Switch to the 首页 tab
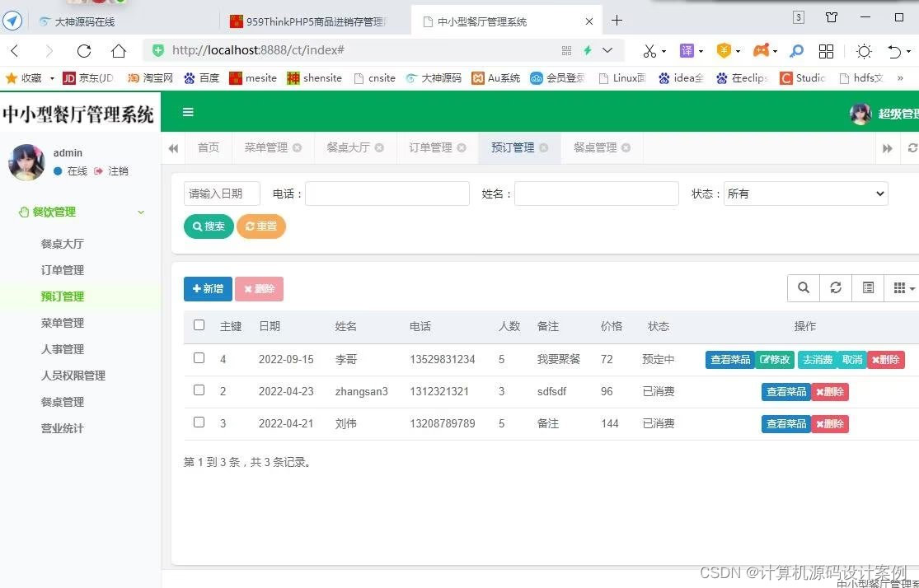This screenshot has width=919, height=588. click(x=208, y=147)
